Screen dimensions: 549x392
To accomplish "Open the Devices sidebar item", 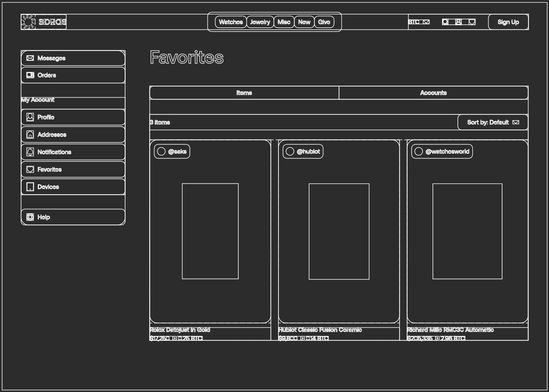I will (x=73, y=187).
